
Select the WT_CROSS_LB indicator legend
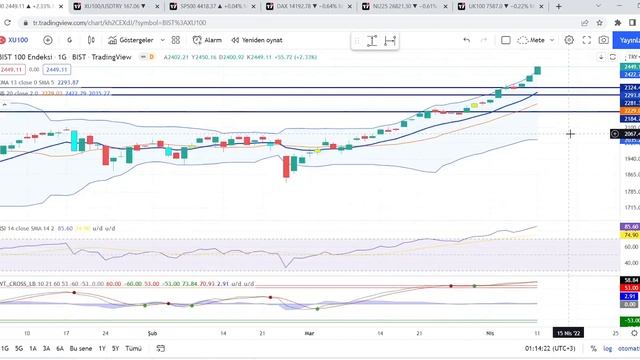(x=127, y=284)
